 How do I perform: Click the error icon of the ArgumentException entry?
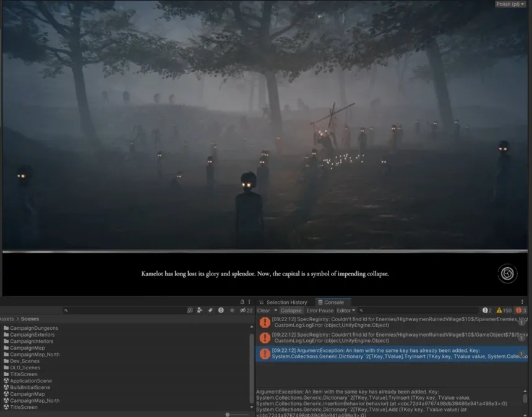pos(265,353)
